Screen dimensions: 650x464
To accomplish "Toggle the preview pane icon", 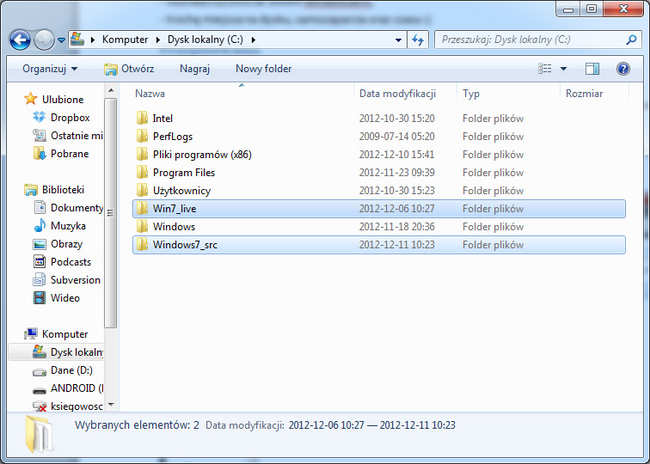I will tap(592, 69).
